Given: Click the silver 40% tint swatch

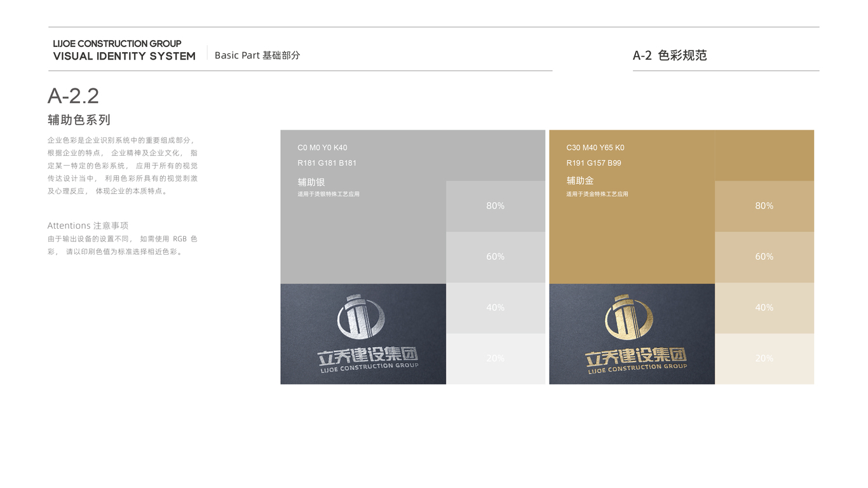Looking at the screenshot, I should [496, 308].
